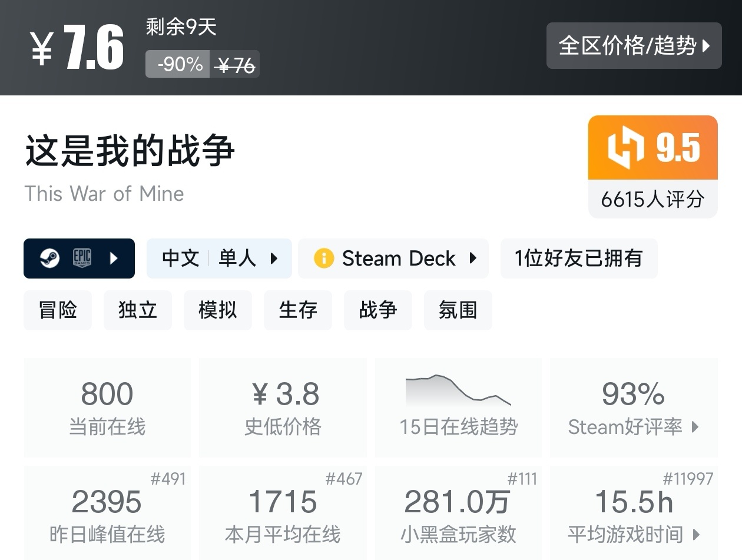
Task: Click the 93% Steam好评率 stat
Action: pos(634,407)
